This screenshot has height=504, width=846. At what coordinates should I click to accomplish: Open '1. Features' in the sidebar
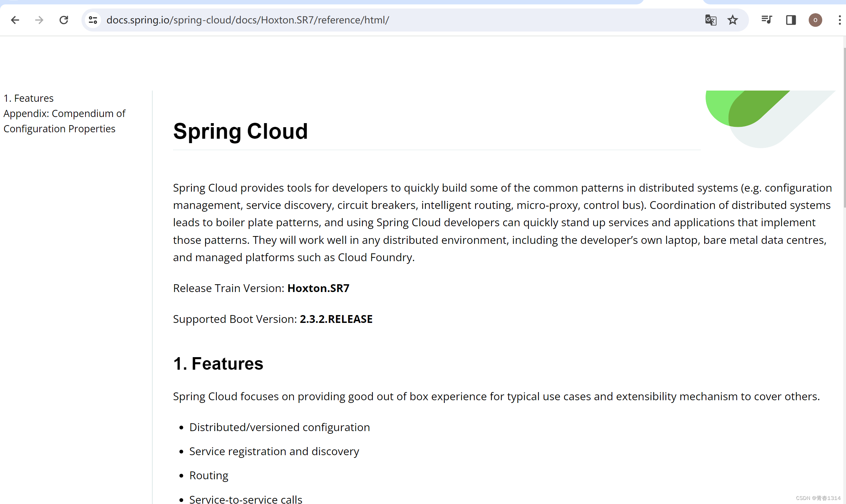[28, 98]
